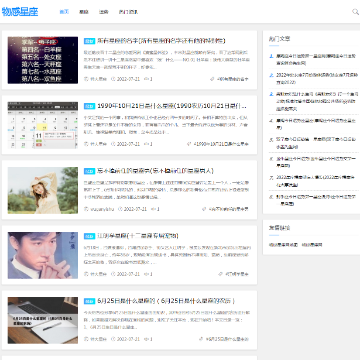
Task: Select the highlighted 首页 navigation item
Action: 64,12
